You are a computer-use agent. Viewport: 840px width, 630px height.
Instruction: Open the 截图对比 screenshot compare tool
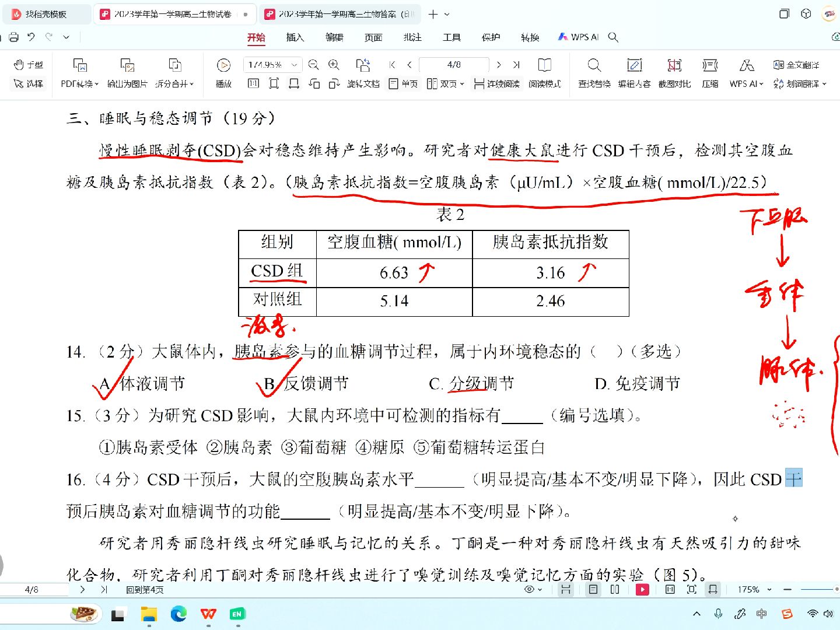pos(674,73)
